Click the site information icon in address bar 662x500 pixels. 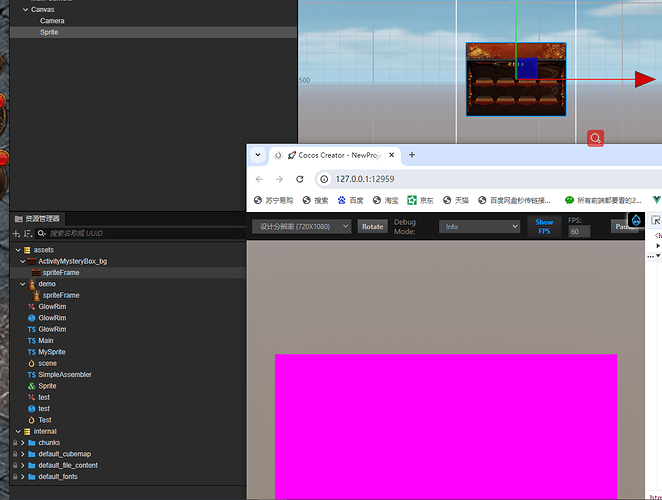[324, 179]
